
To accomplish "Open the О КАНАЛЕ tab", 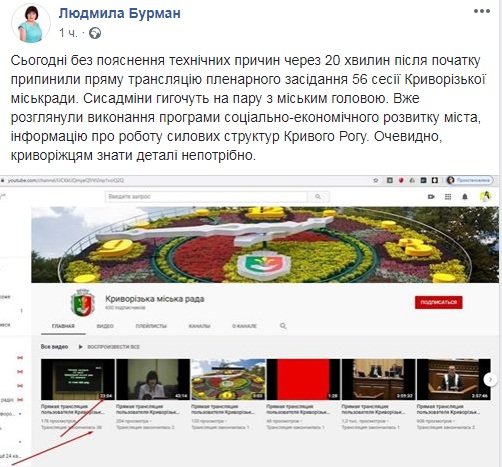I will click(244, 326).
